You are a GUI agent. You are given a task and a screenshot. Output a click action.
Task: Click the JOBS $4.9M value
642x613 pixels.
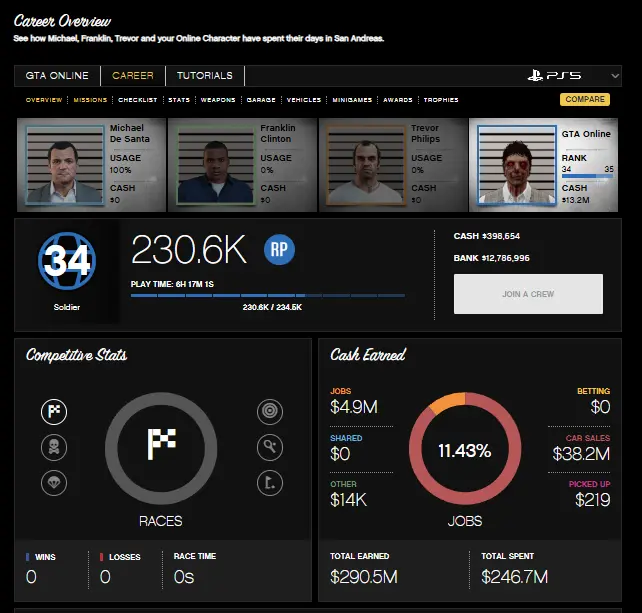point(354,407)
